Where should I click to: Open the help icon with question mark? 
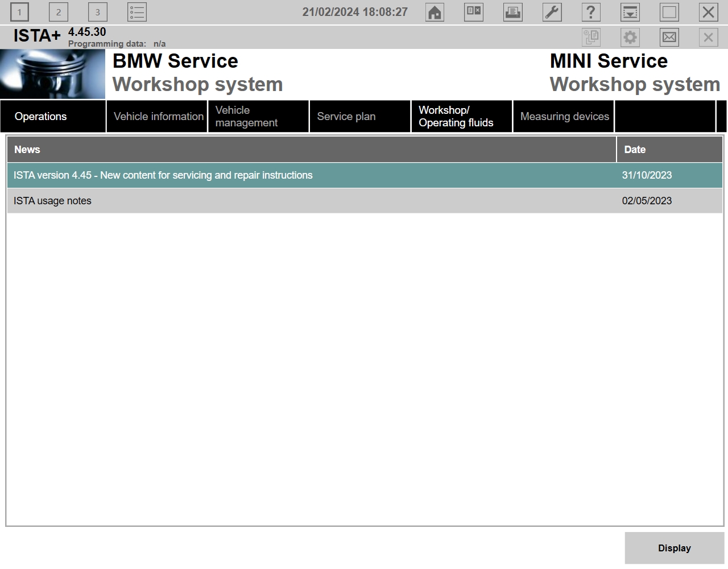[591, 11]
